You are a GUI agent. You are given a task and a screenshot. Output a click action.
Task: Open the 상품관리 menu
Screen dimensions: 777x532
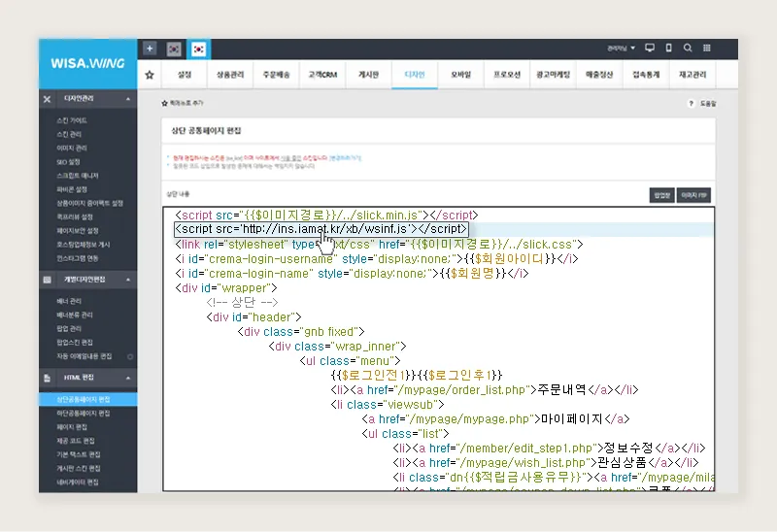(230, 75)
